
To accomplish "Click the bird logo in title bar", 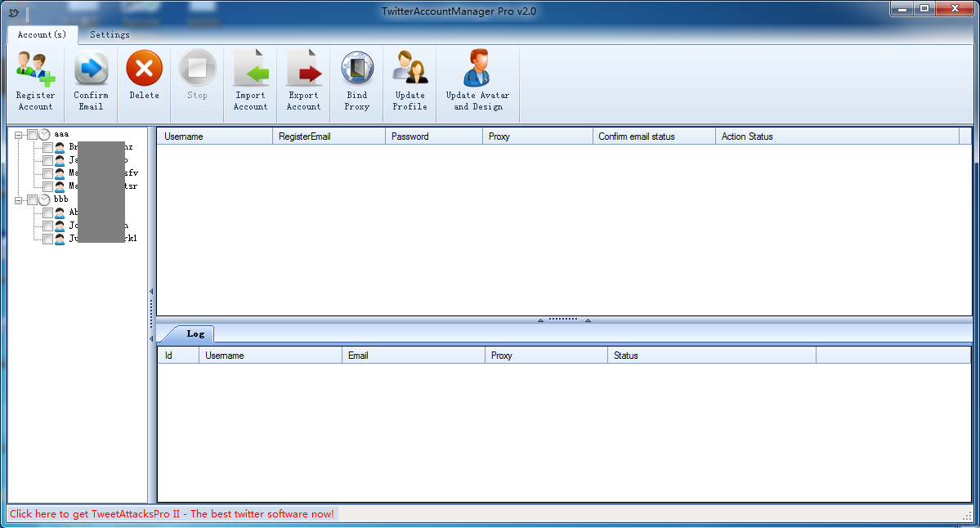I will click(14, 12).
